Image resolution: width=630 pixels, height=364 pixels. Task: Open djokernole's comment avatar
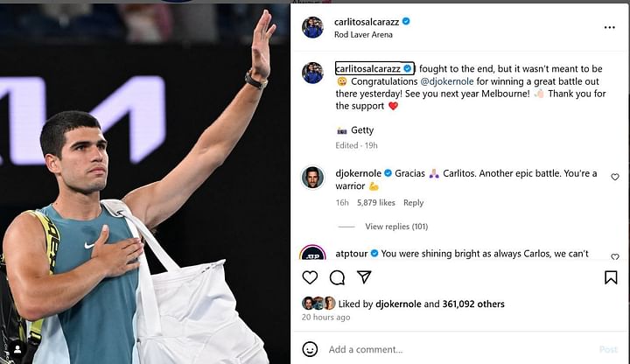[x=312, y=177]
